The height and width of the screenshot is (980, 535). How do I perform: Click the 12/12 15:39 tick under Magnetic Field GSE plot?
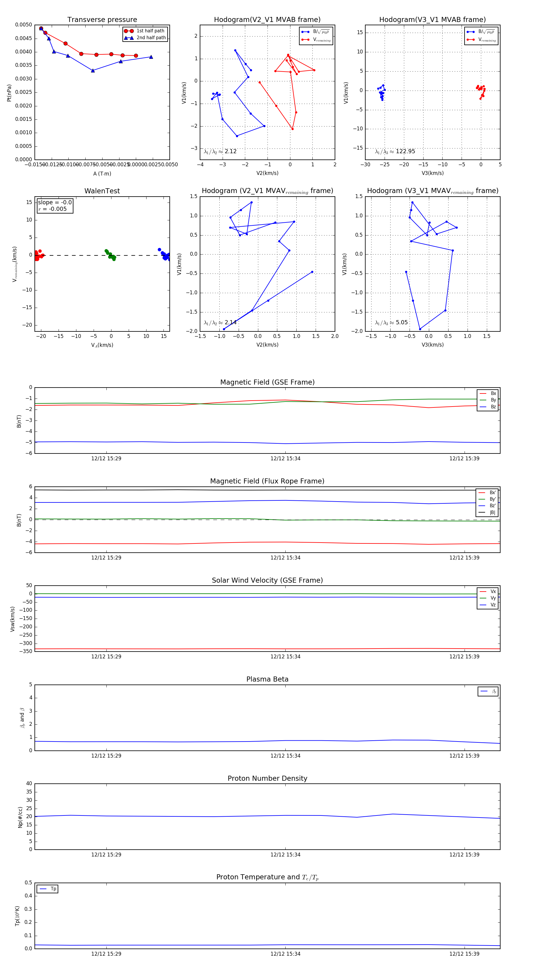[x=464, y=459]
